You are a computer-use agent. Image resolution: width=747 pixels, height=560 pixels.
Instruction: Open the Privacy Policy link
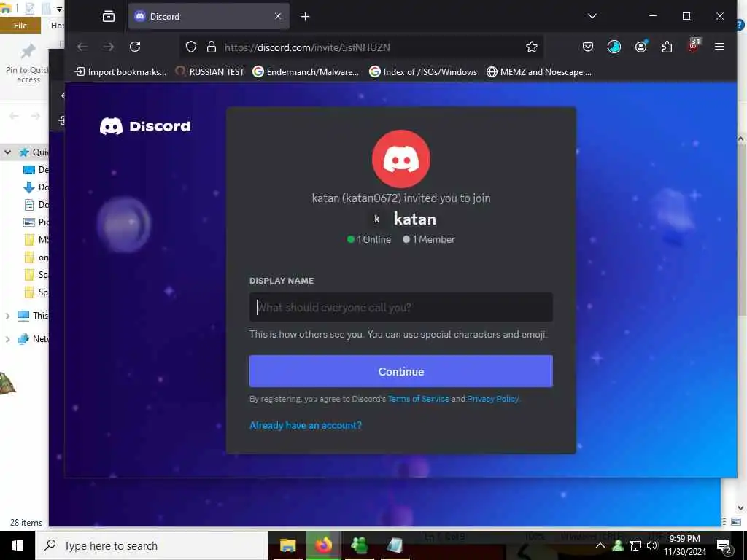[492, 399]
